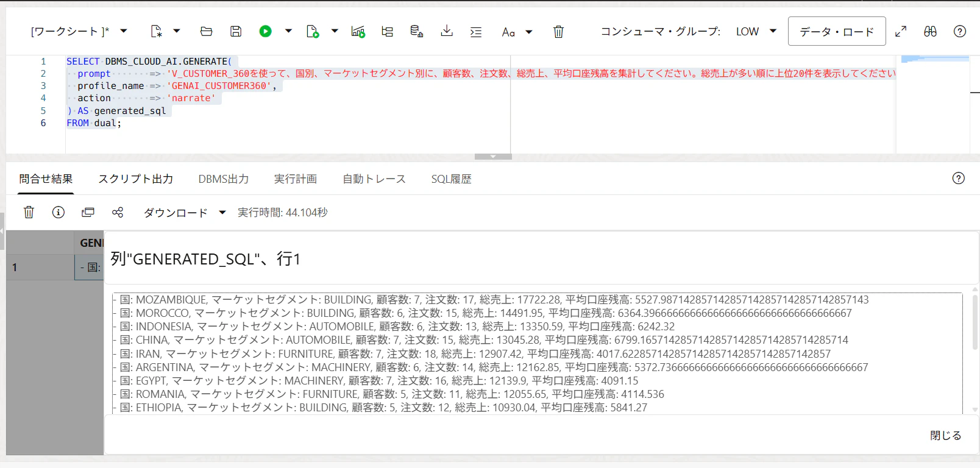The image size is (980, 468).
Task: Switch to the SQL履歴 tab
Action: tap(452, 179)
